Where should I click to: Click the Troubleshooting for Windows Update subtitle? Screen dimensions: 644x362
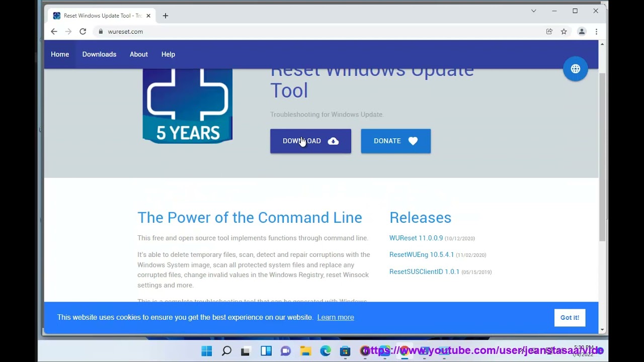(x=327, y=115)
